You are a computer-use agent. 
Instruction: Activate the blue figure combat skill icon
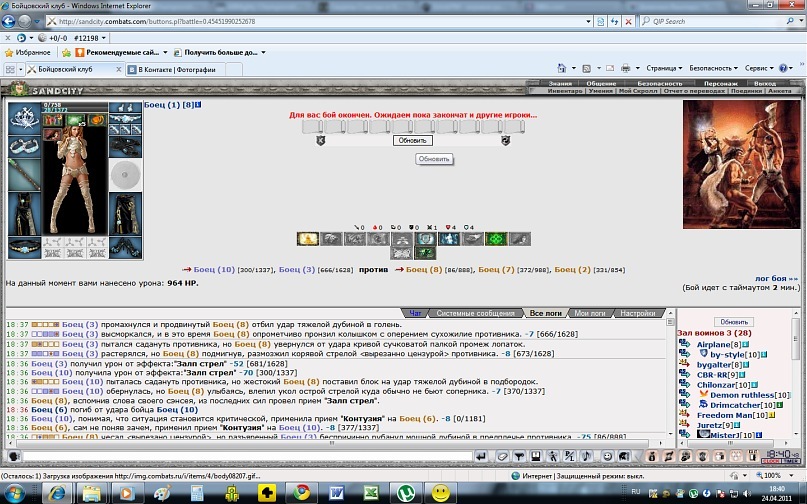(449, 239)
